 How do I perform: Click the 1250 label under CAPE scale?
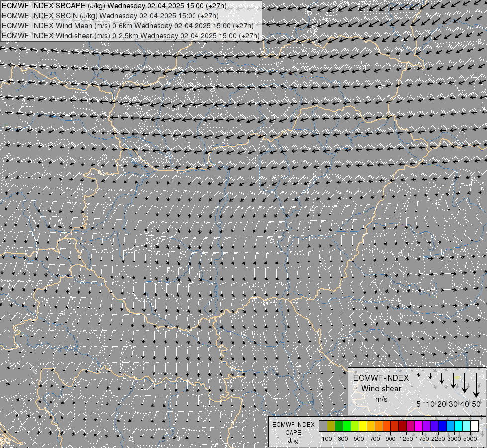pyautogui.click(x=406, y=439)
